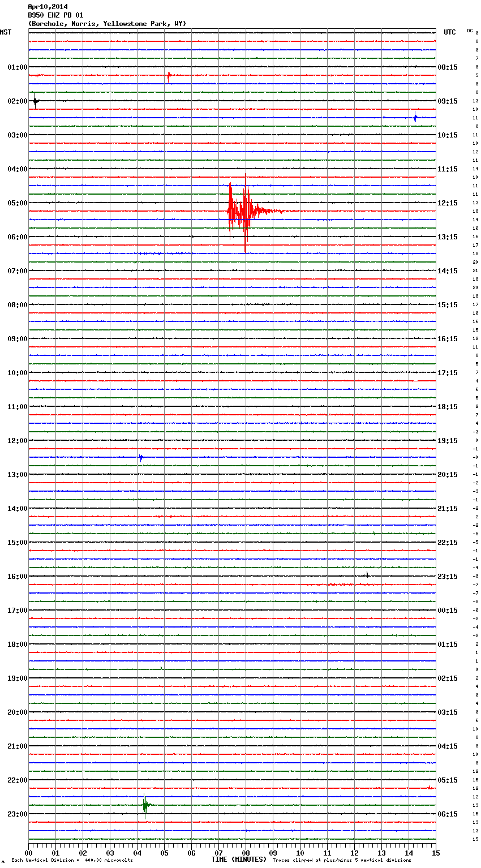Click the "19:15" UTC time label
This screenshot has width=481, height=868.
[x=448, y=441]
